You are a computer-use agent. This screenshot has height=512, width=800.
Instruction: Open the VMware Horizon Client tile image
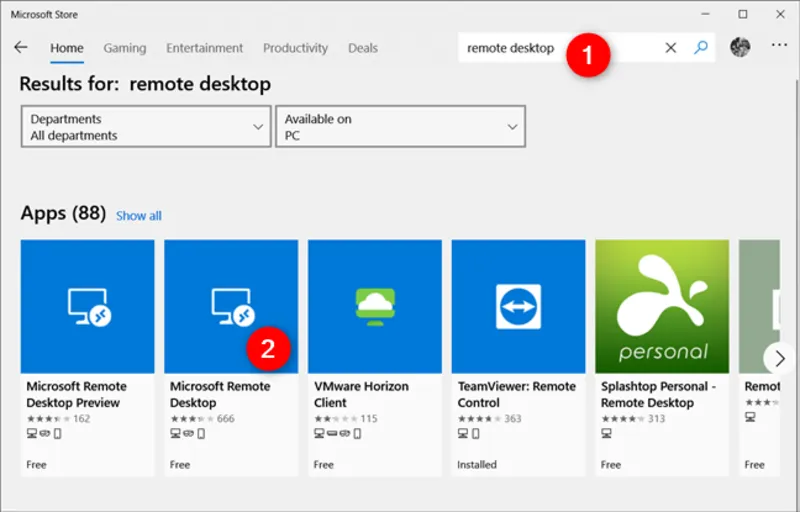(x=375, y=306)
